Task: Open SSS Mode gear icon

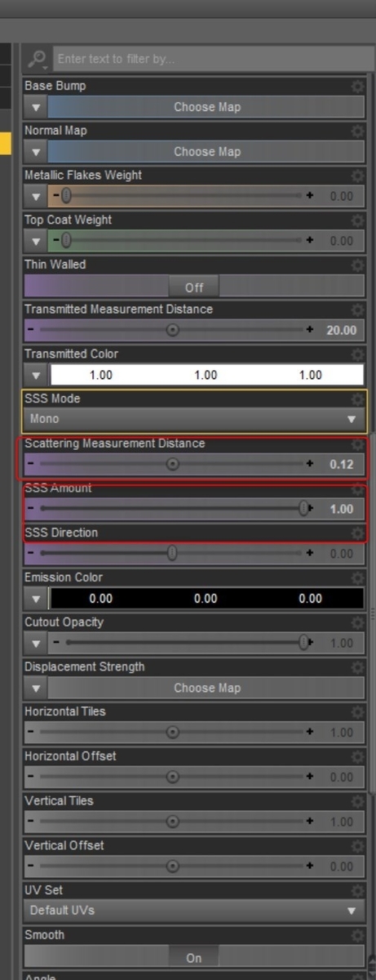Action: [357, 399]
